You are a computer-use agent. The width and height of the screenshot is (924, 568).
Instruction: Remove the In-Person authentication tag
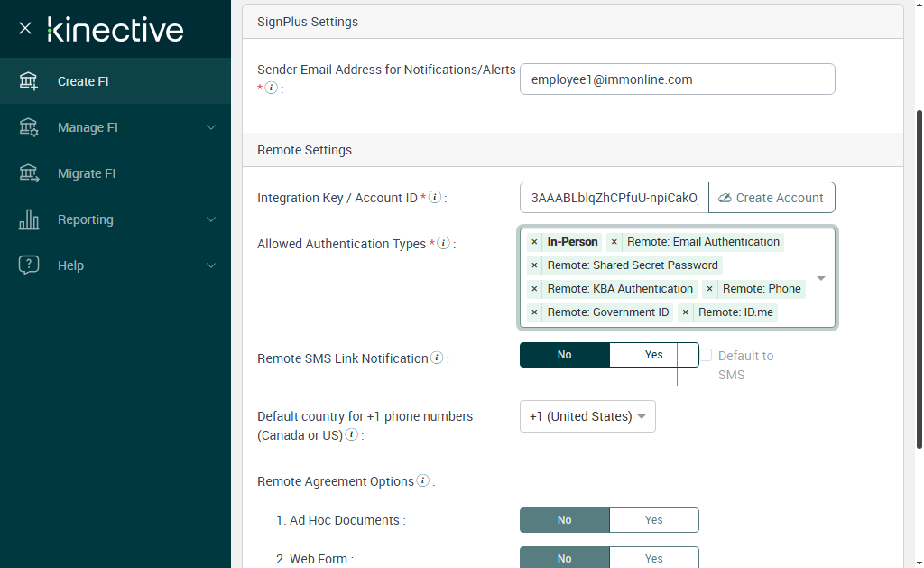tap(534, 242)
